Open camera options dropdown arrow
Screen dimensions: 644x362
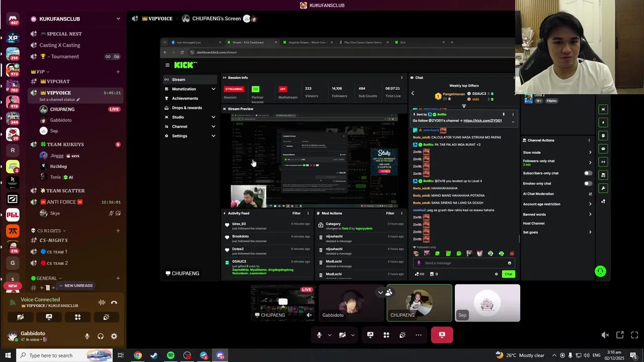point(353,335)
